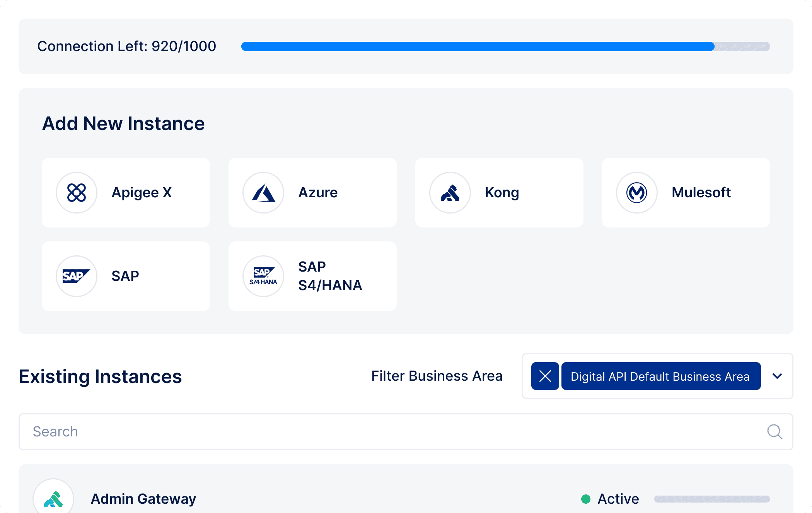
Task: Expand the Filter Business Area dropdown
Action: coord(777,376)
